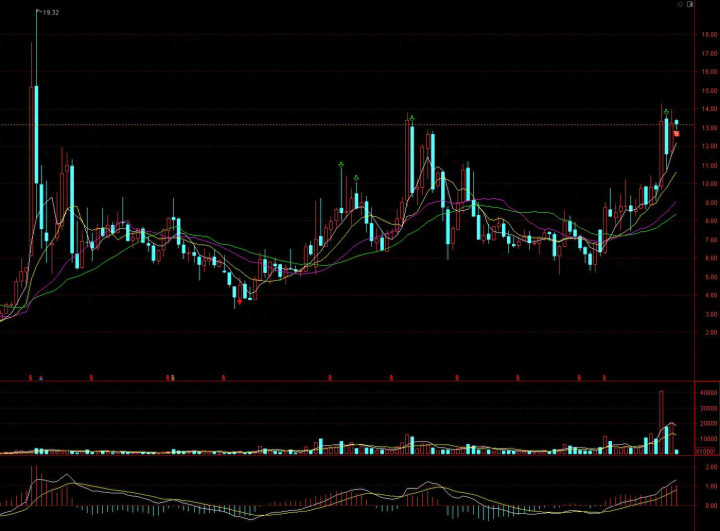Open the leftmost red event marker on the bottom strip

tap(30, 378)
